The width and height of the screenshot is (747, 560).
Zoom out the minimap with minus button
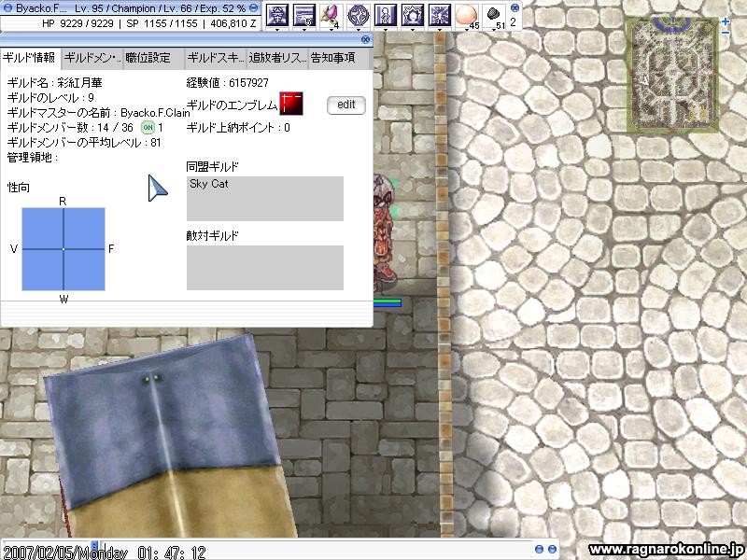coord(726,33)
